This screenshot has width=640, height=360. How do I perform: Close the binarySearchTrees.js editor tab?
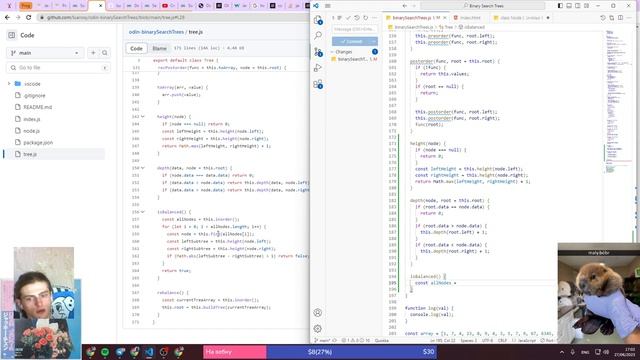coord(444,18)
